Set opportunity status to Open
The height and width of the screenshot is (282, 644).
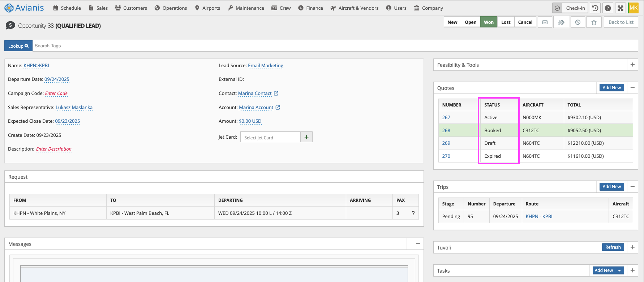coord(471,22)
